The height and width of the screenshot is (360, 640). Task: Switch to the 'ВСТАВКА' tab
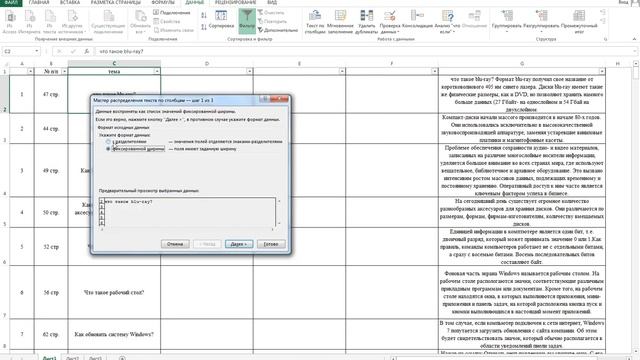(70, 2)
